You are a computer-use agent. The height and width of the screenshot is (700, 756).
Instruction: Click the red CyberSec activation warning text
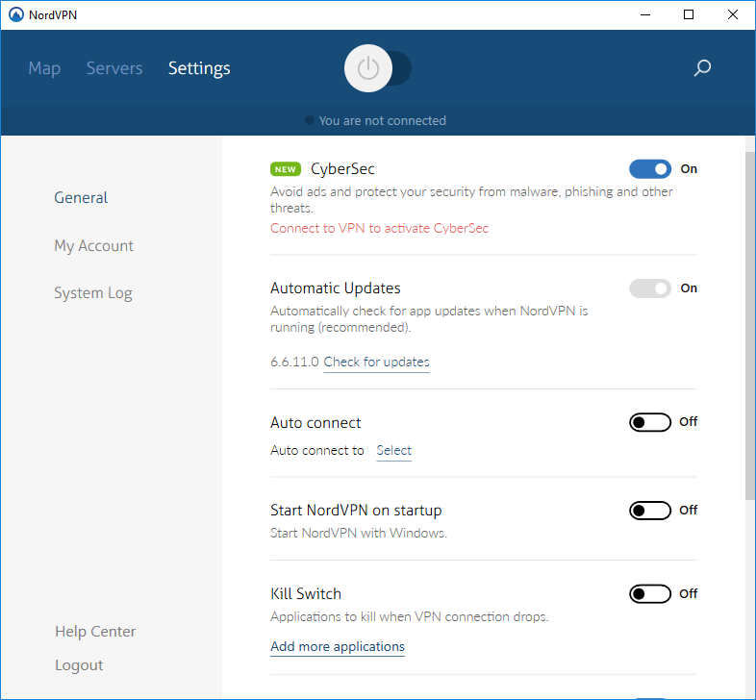[x=380, y=228]
